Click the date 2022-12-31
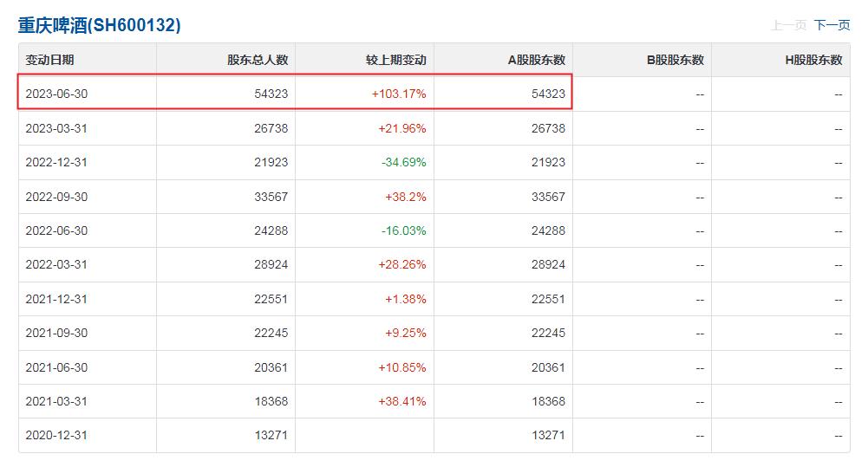The image size is (868, 467). (x=56, y=162)
